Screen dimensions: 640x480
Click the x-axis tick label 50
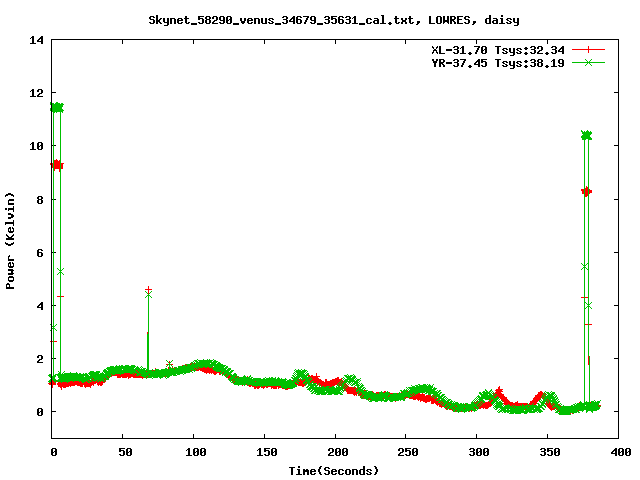125,452
